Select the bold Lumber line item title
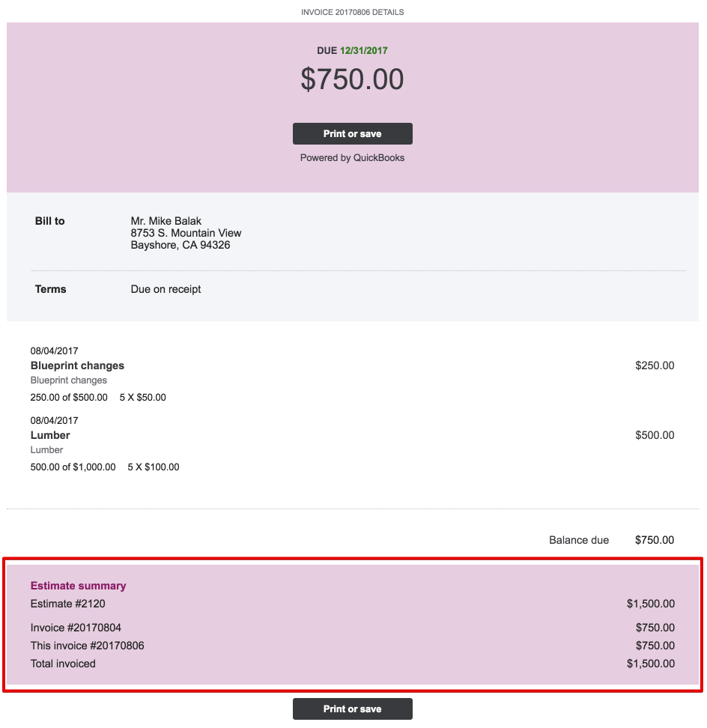 50,435
